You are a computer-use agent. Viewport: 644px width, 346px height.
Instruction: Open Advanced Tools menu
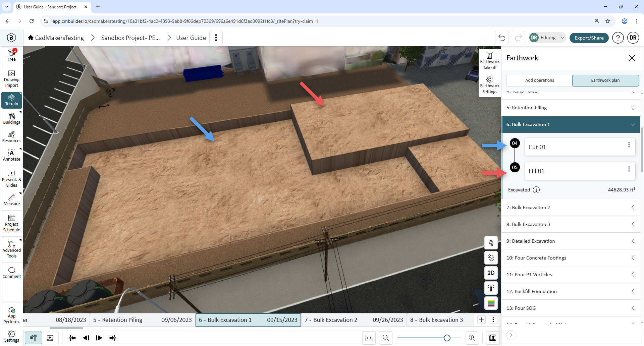click(12, 249)
